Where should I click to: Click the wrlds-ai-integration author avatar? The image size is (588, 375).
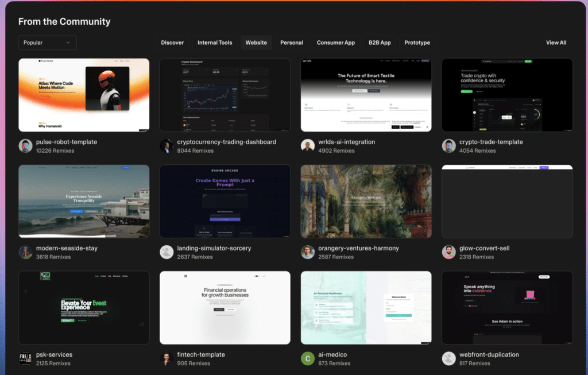click(308, 146)
